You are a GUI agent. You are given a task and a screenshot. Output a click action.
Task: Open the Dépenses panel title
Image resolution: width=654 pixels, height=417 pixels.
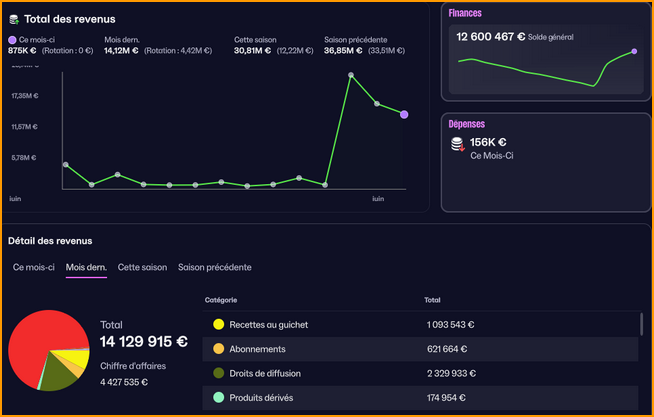(x=466, y=124)
